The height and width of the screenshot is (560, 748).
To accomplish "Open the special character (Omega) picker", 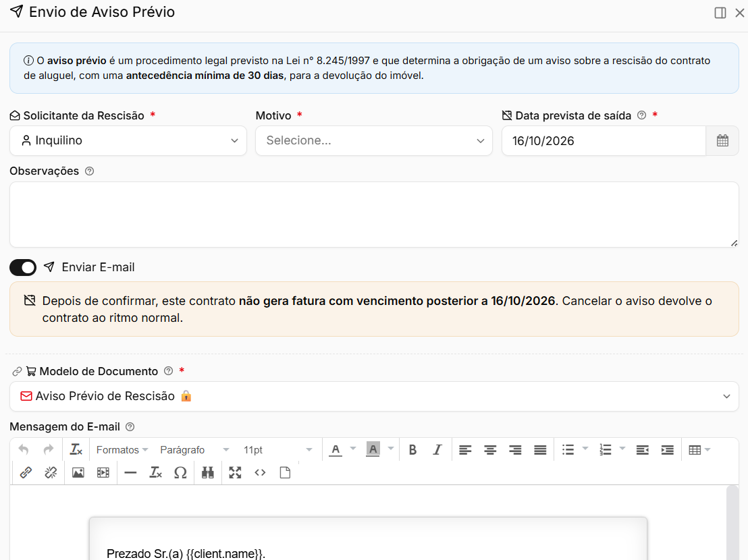I will [180, 473].
